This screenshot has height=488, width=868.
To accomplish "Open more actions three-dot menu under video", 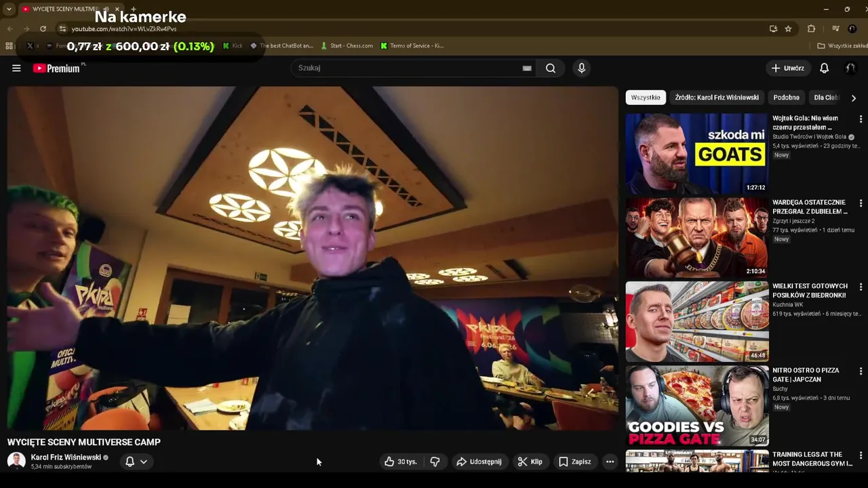I will (x=610, y=462).
